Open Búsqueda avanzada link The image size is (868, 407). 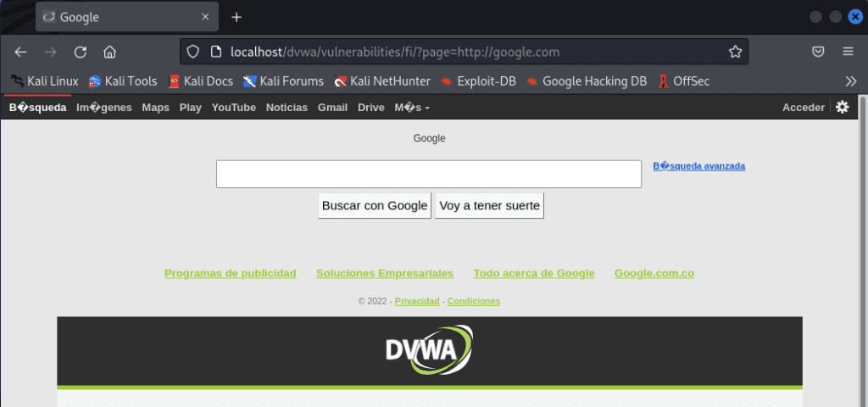pos(699,165)
